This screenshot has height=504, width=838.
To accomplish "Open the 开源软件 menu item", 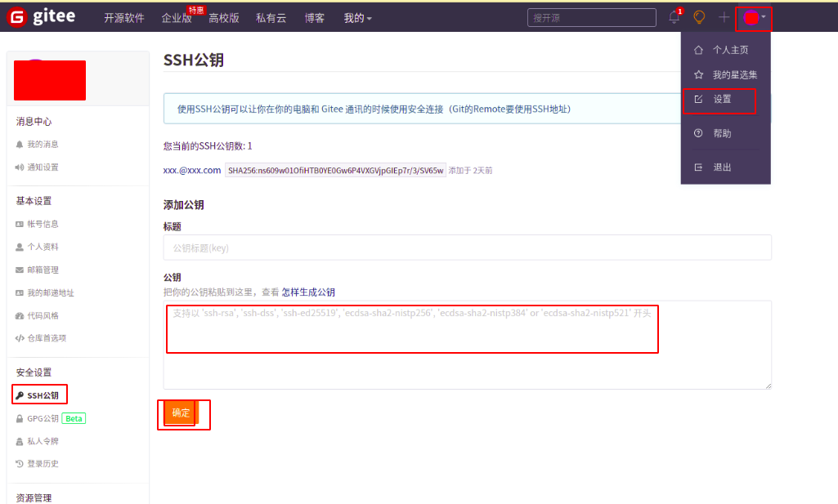I will click(x=124, y=17).
